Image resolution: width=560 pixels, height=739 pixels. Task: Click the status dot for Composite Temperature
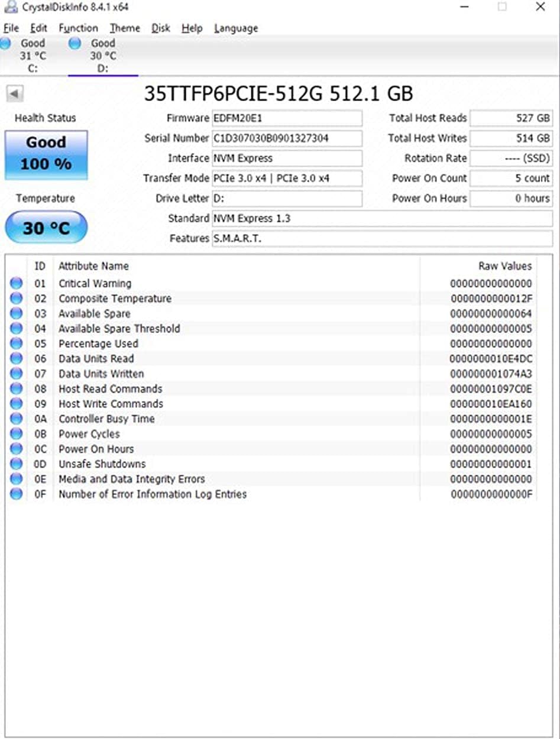coord(16,298)
